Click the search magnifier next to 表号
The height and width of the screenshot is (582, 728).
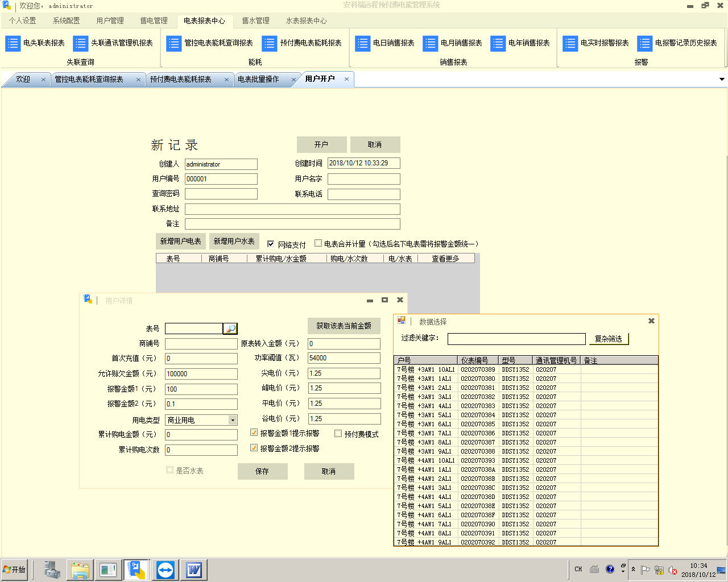(x=230, y=329)
